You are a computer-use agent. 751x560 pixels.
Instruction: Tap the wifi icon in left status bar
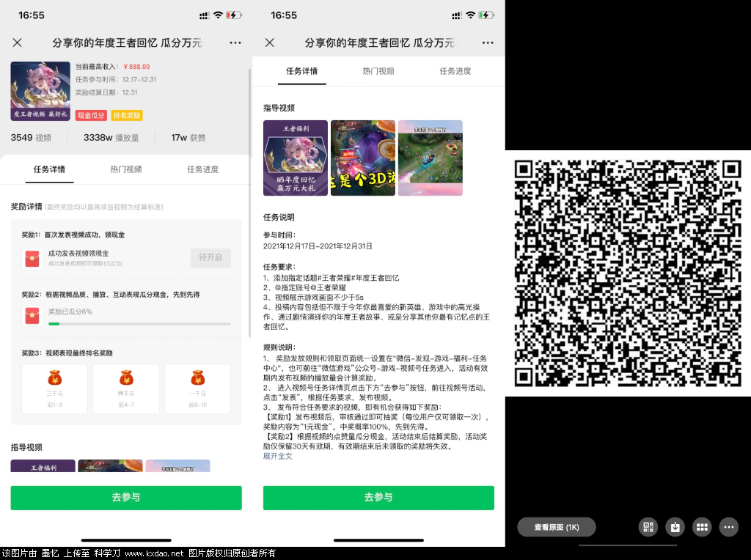tap(218, 15)
